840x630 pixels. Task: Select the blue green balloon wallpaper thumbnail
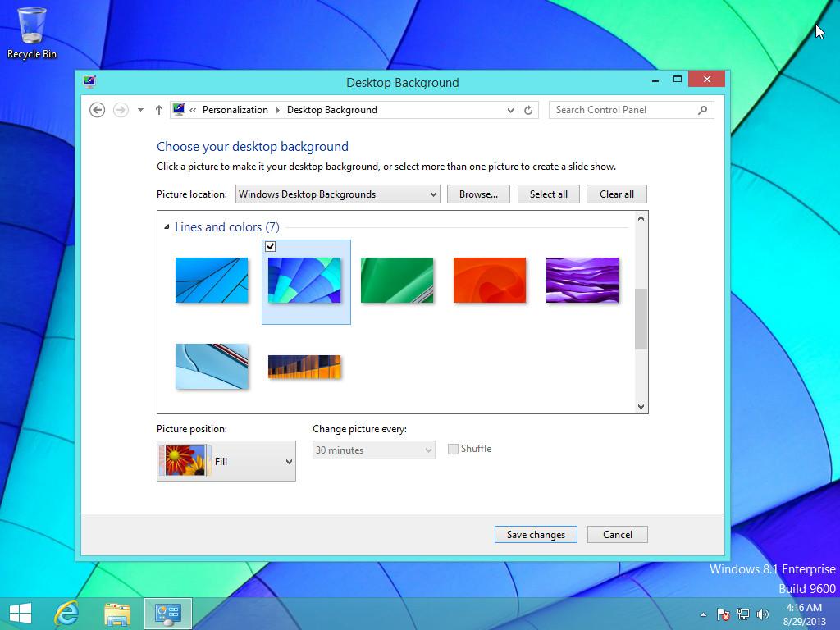304,281
